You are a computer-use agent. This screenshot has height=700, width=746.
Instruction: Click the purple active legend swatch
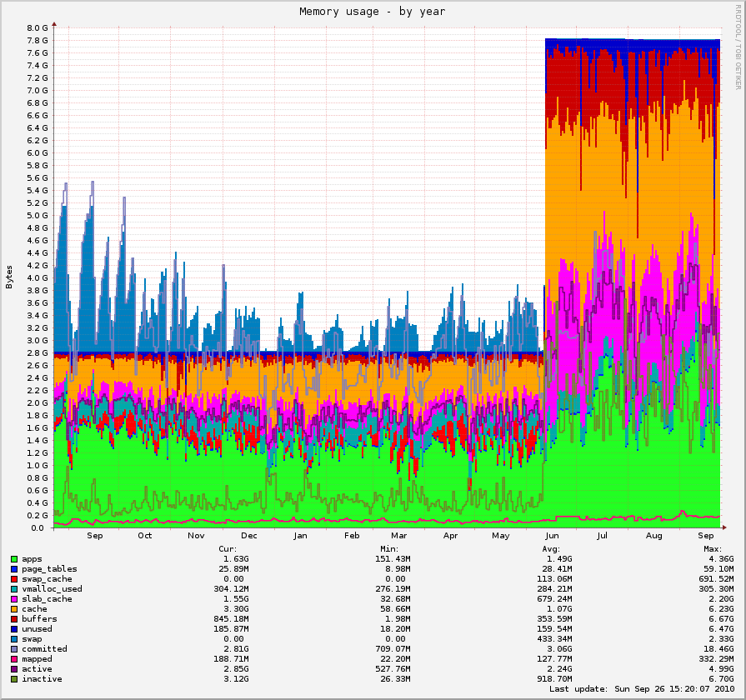14,669
